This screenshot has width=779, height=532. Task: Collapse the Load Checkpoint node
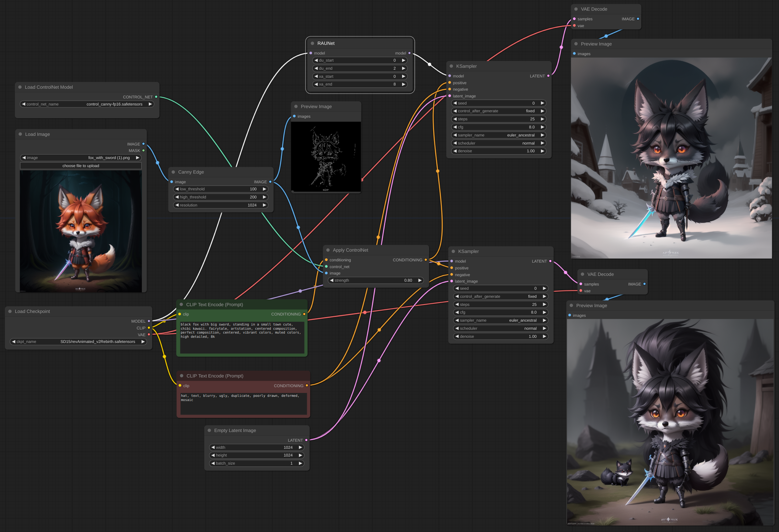tap(10, 311)
